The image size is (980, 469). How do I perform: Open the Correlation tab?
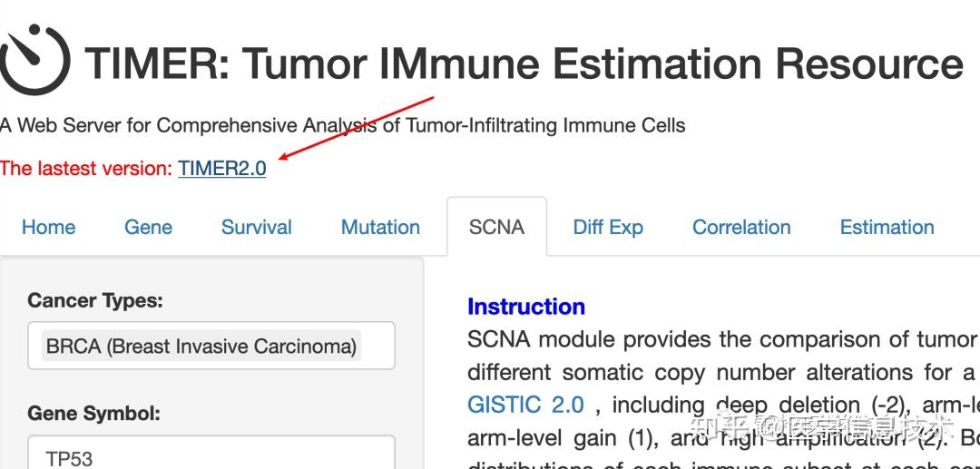pos(741,227)
